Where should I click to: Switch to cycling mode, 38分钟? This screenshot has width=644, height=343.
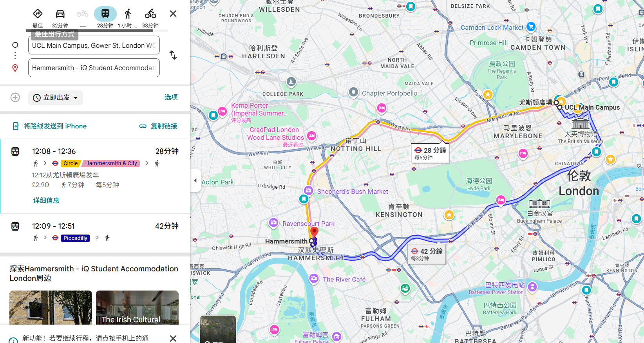(x=150, y=18)
